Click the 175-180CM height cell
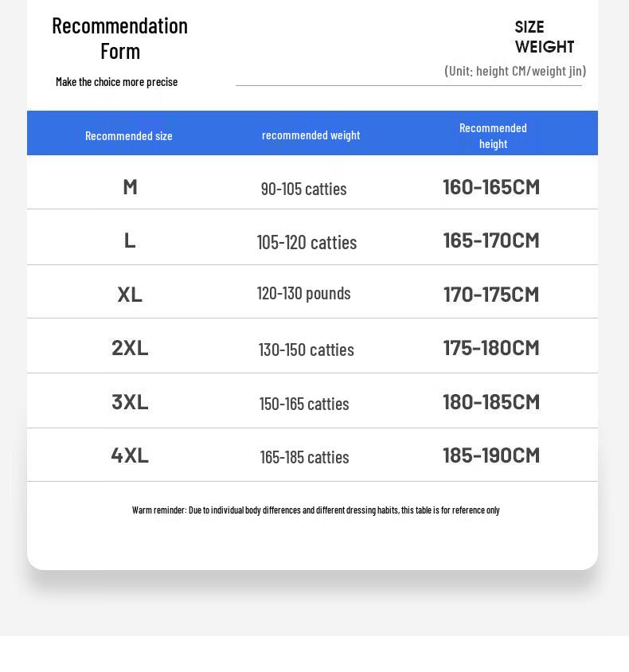 491,348
